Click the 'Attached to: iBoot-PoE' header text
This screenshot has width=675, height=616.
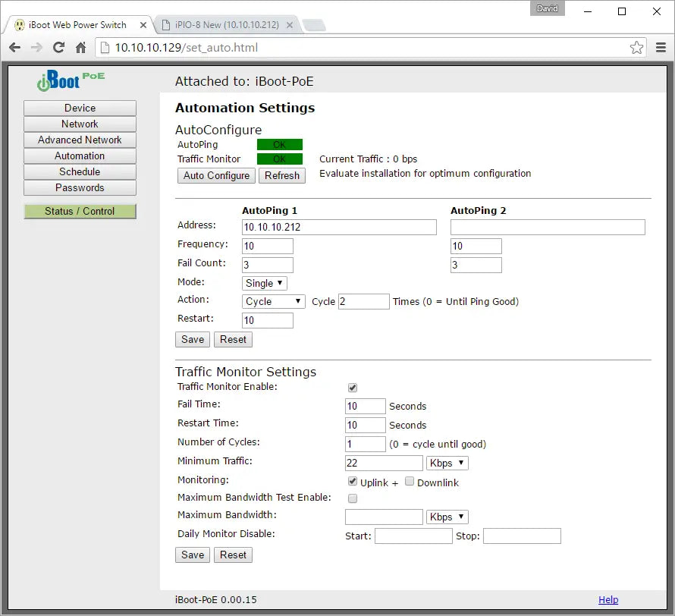pyautogui.click(x=244, y=81)
